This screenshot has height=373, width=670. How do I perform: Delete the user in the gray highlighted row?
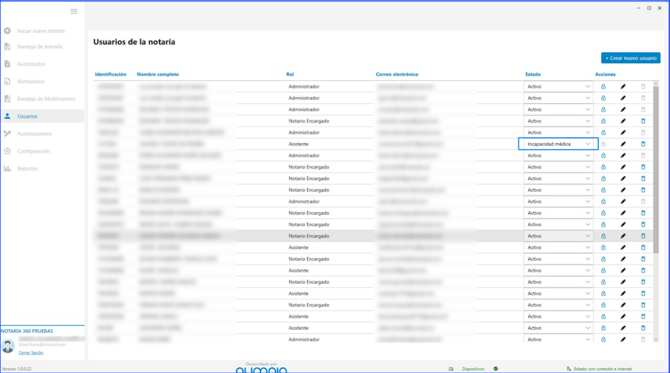pyautogui.click(x=643, y=236)
